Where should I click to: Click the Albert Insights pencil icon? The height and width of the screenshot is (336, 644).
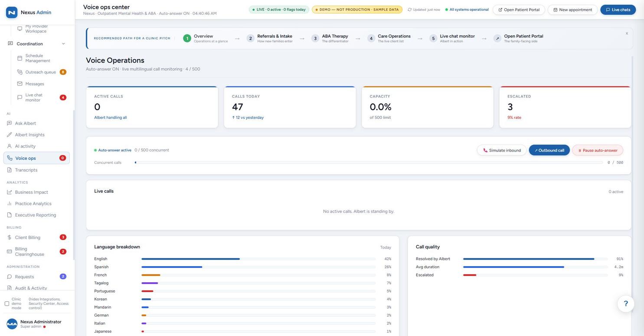click(10, 135)
